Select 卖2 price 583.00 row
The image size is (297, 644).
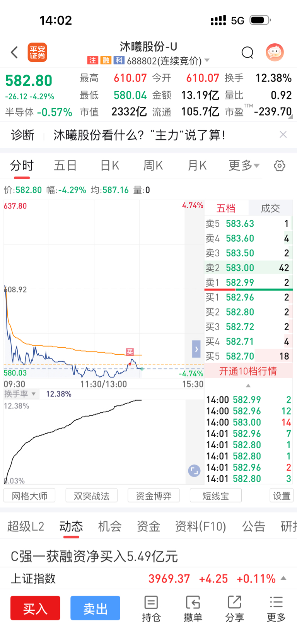pos(248,268)
